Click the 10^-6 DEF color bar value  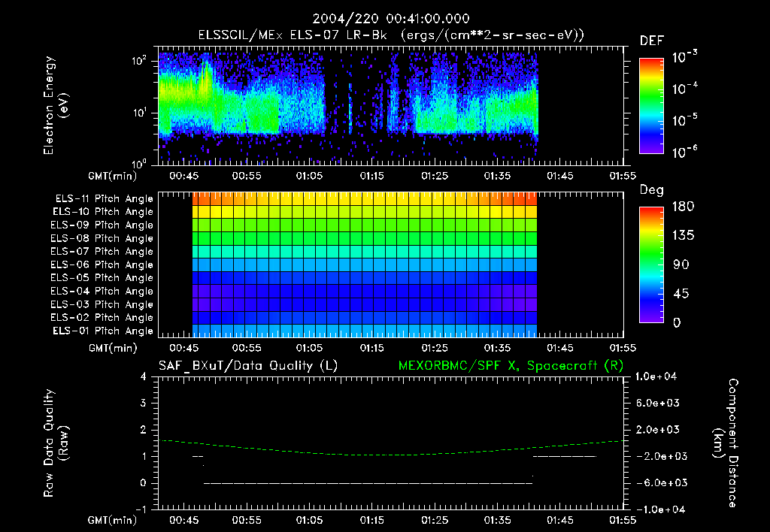tap(684, 152)
